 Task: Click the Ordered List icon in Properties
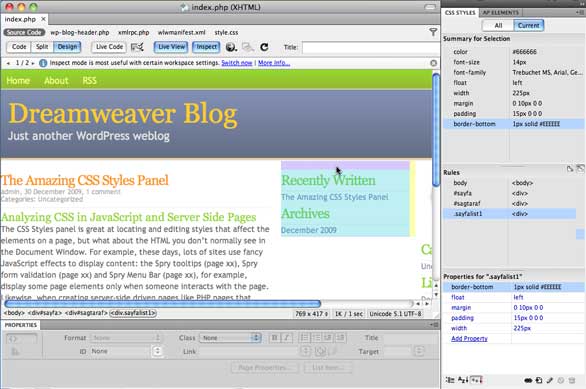tap(316, 338)
